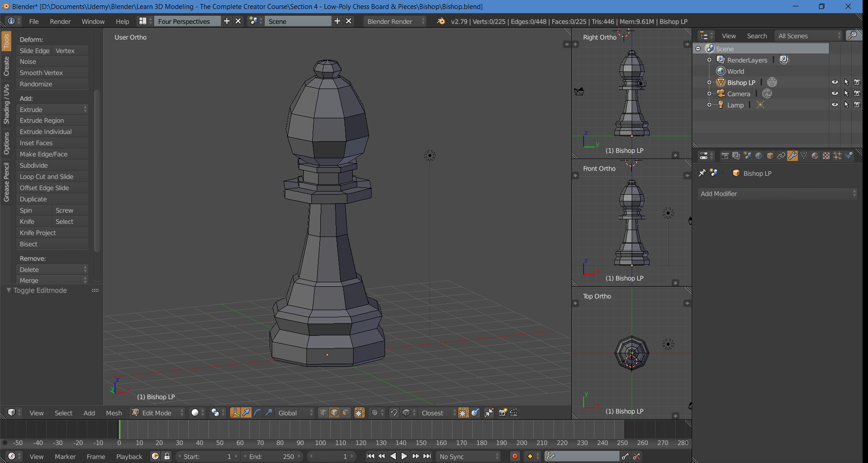This screenshot has width=868, height=463.
Task: Toggle the 3D manipulator widget icon
Action: click(235, 413)
